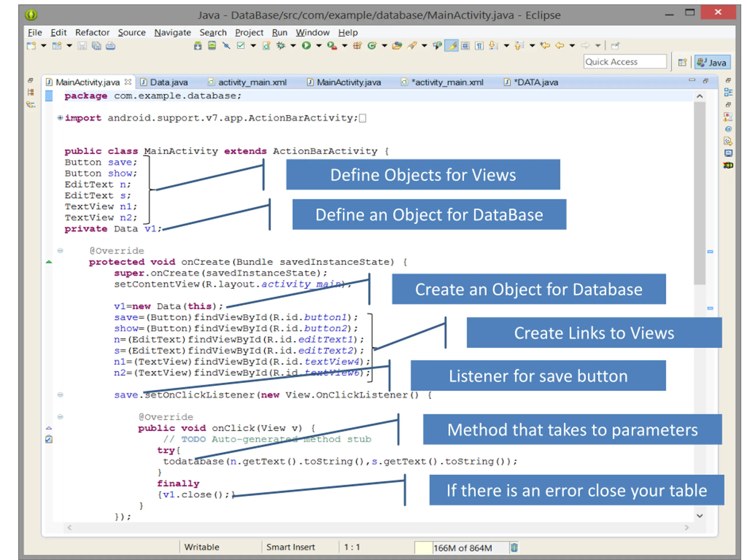This screenshot has height=560, width=747.
Task: Click the Open Perspective icon
Action: [683, 62]
